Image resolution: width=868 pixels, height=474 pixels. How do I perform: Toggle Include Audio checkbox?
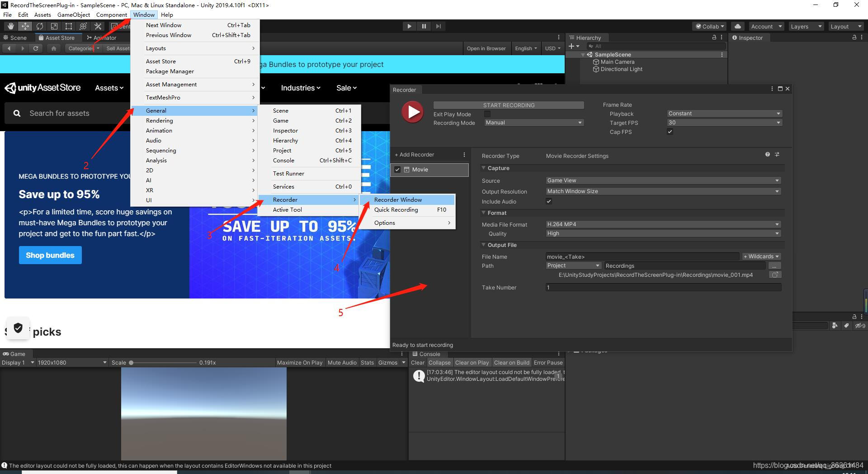click(549, 201)
